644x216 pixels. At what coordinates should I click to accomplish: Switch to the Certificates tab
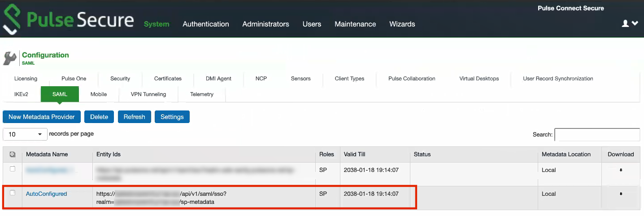click(168, 79)
